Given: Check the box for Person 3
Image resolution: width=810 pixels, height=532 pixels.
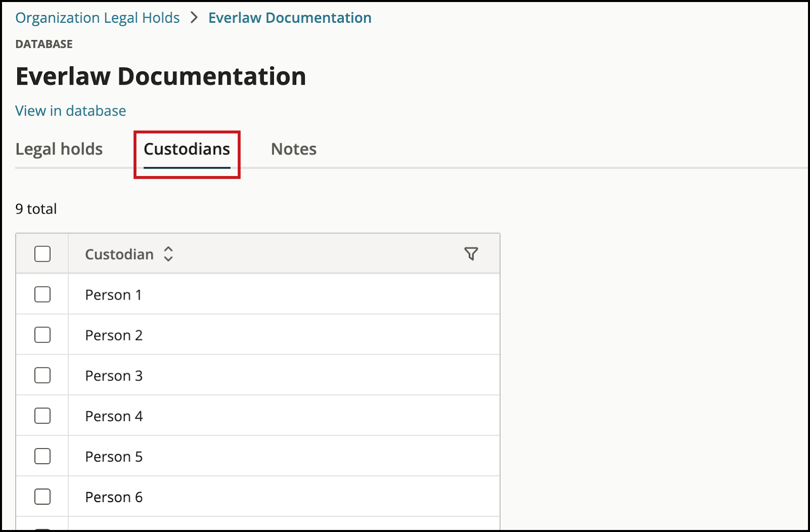Looking at the screenshot, I should [43, 375].
